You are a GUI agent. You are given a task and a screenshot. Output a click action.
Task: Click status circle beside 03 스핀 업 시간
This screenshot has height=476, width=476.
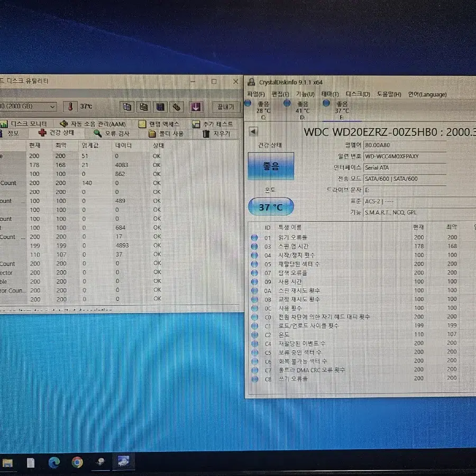[254, 246]
